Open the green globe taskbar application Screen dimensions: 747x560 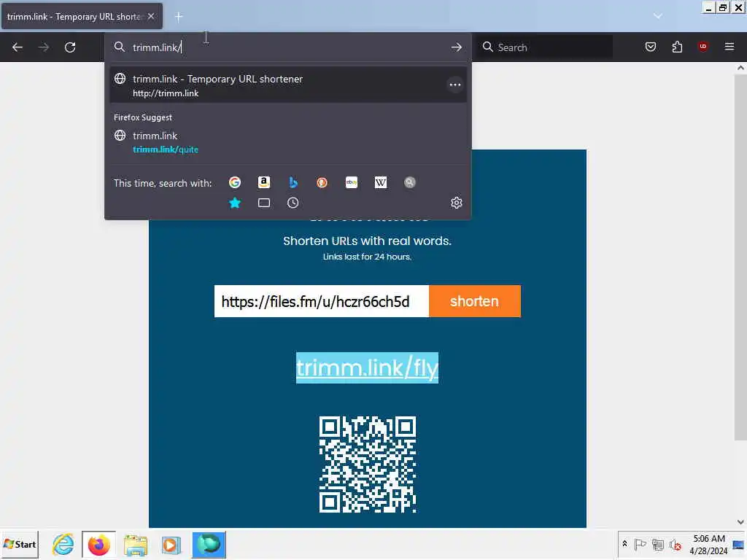(209, 544)
